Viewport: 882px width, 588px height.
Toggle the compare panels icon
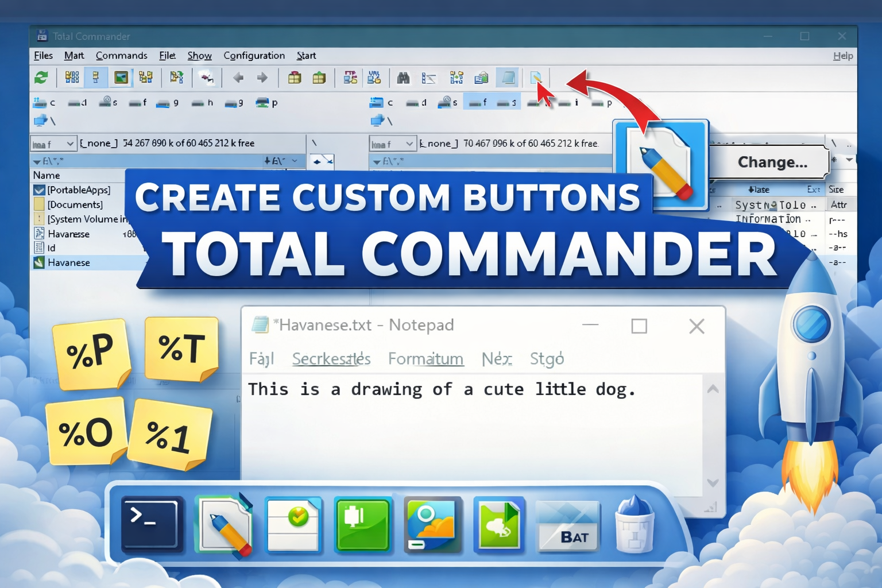pos(428,78)
